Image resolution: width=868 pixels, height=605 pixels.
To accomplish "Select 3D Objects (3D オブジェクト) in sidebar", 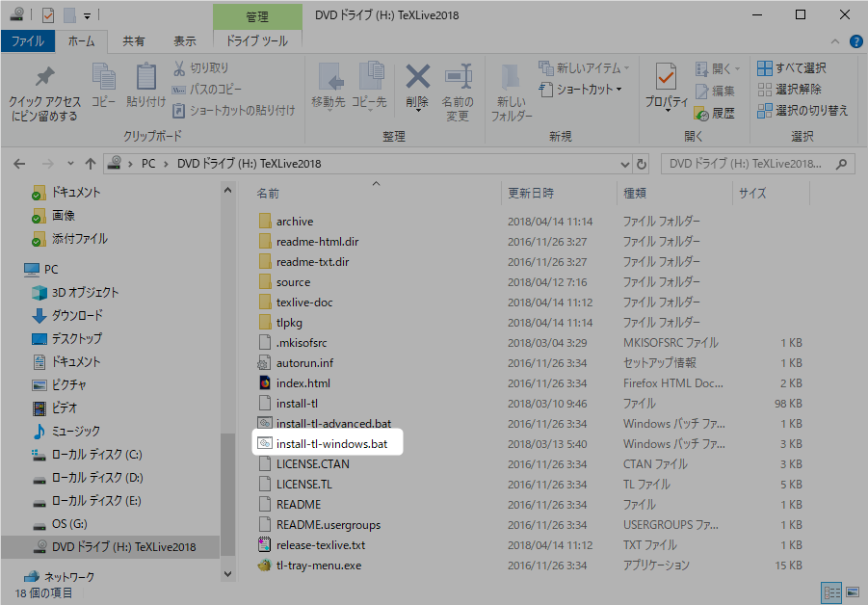I will (75, 292).
